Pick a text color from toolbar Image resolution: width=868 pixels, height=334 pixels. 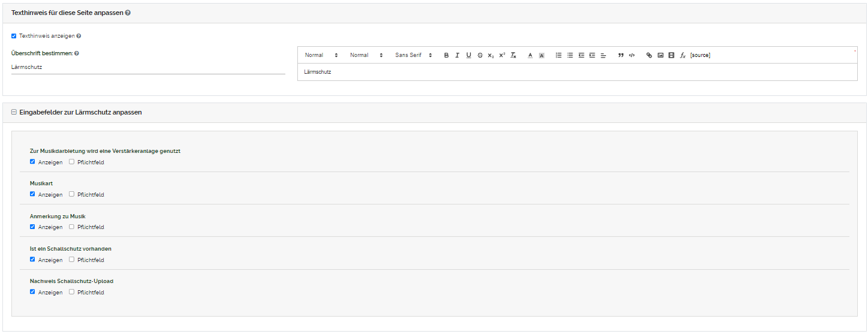coord(530,55)
